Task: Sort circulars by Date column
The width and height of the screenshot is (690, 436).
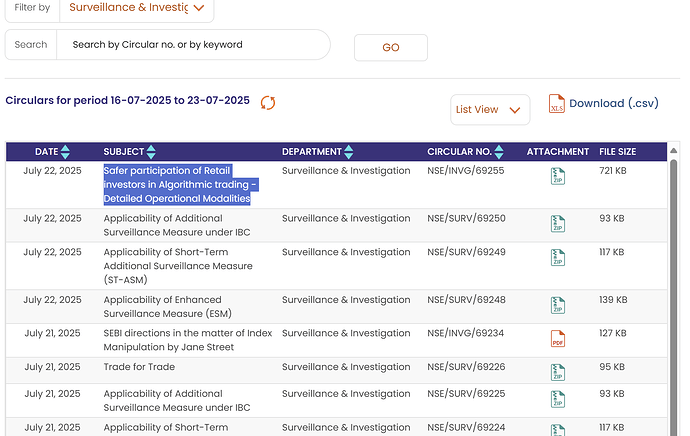Action: click(x=66, y=152)
